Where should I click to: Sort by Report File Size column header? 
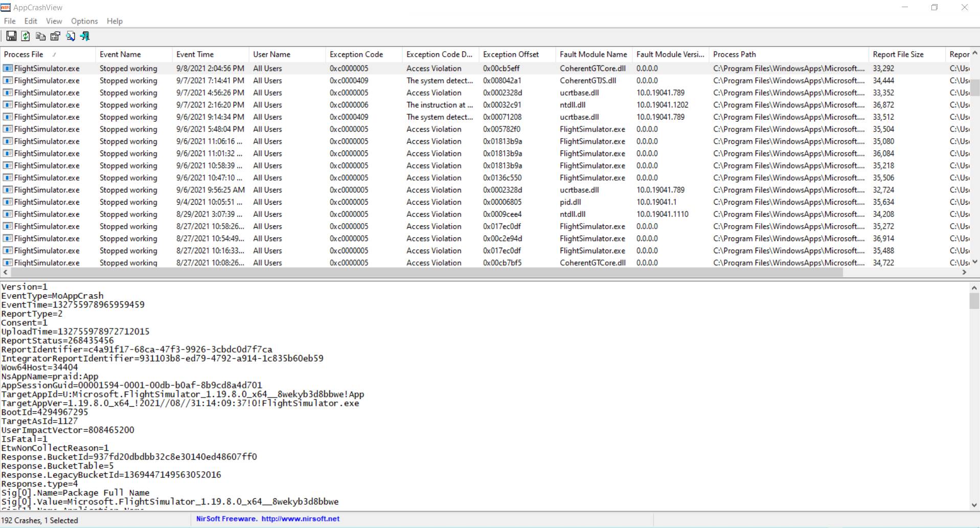click(x=907, y=54)
